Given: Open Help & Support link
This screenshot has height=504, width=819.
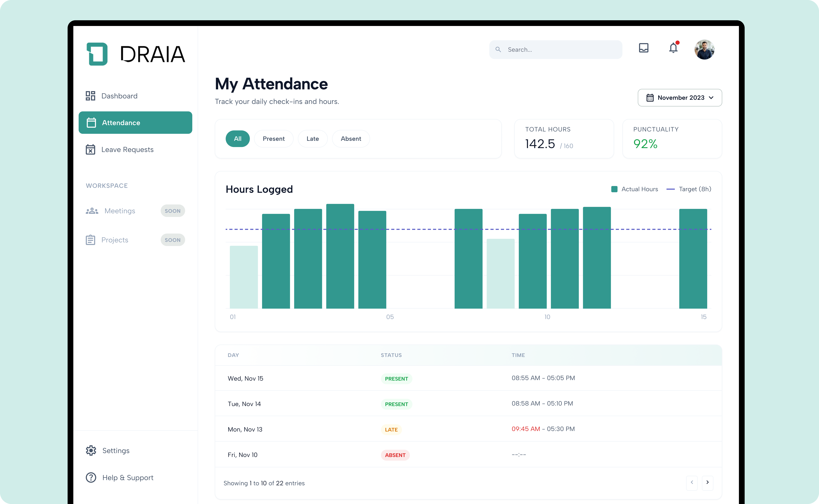Looking at the screenshot, I should (x=135, y=477).
